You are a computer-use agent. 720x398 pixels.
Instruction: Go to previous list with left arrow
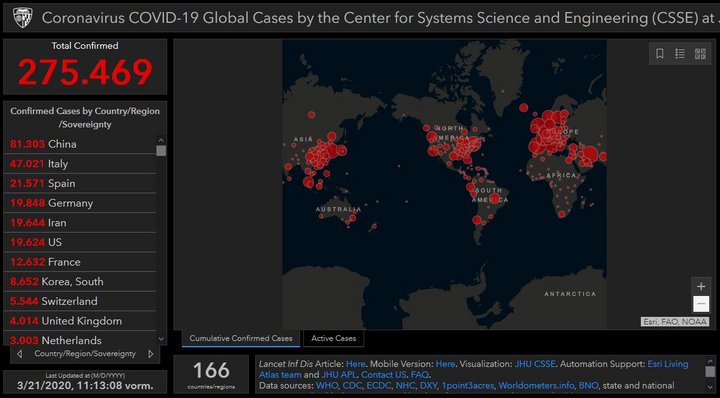[x=19, y=354]
